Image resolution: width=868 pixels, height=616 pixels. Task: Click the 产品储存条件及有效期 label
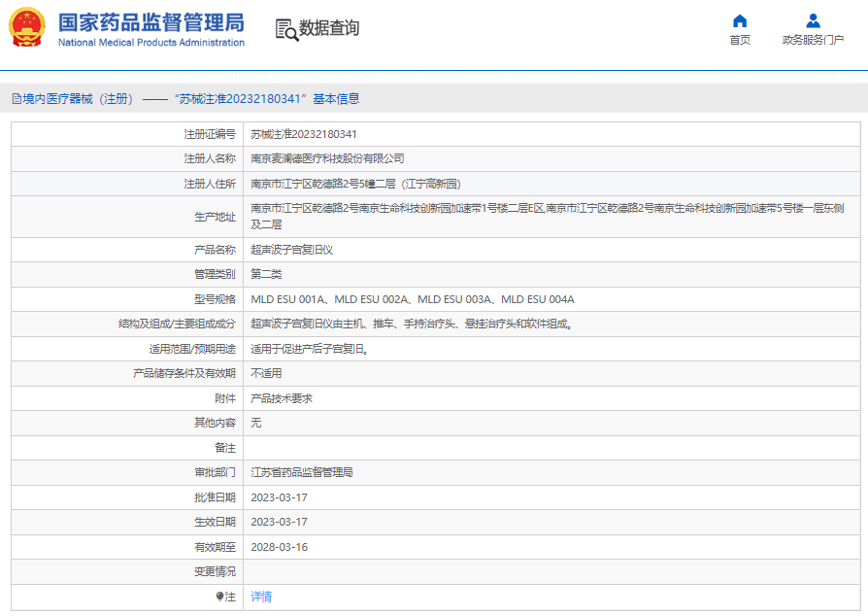184,373
